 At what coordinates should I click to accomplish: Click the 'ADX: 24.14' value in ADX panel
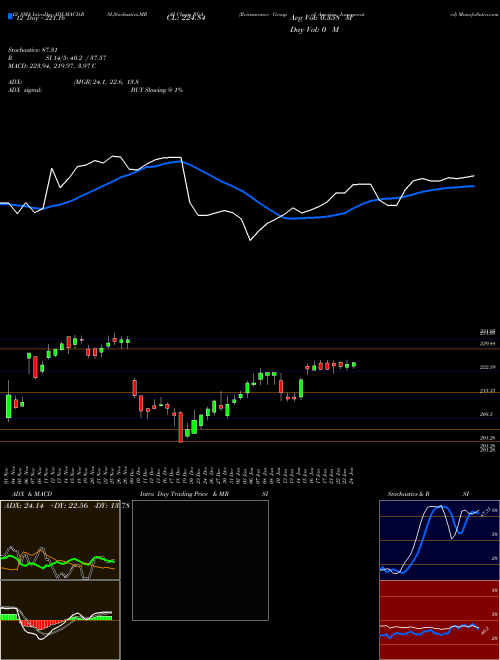coord(24,506)
